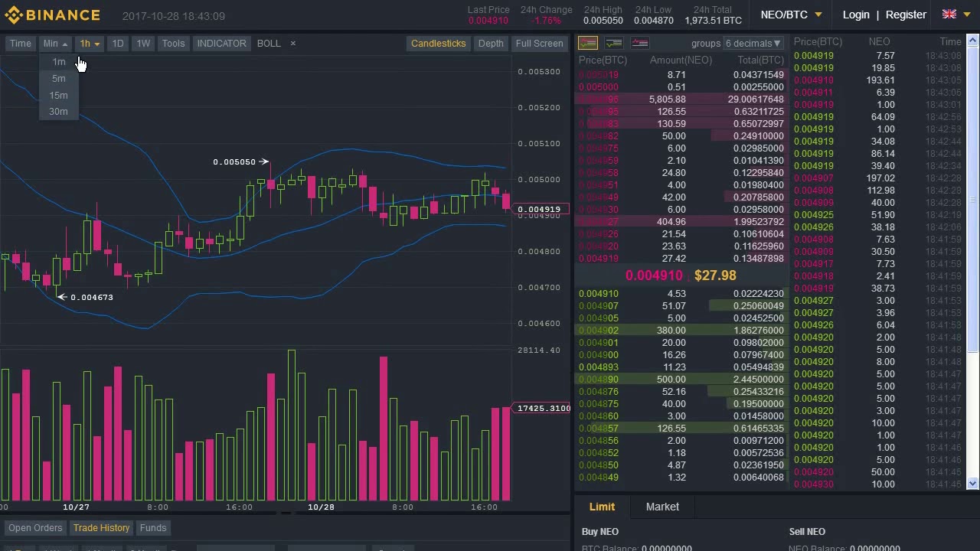Expand the 1h interval dropdown
This screenshot has height=551, width=980.
tap(90, 44)
